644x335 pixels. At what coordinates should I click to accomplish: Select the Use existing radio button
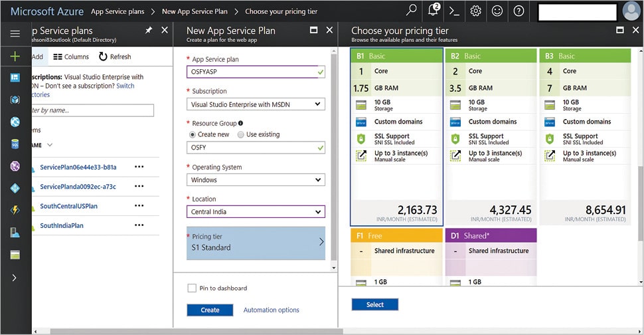click(240, 134)
